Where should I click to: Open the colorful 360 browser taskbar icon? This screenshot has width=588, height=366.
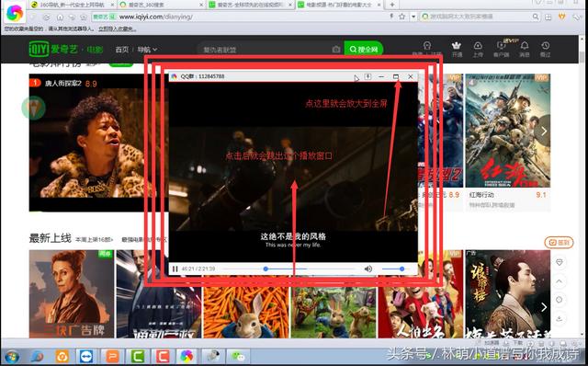coord(187,356)
